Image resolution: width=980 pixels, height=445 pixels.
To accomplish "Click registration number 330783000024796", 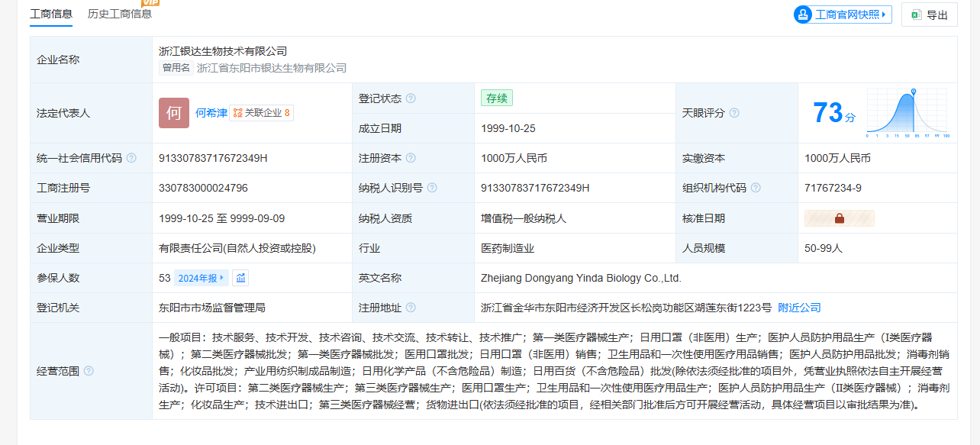I will click(x=203, y=188).
